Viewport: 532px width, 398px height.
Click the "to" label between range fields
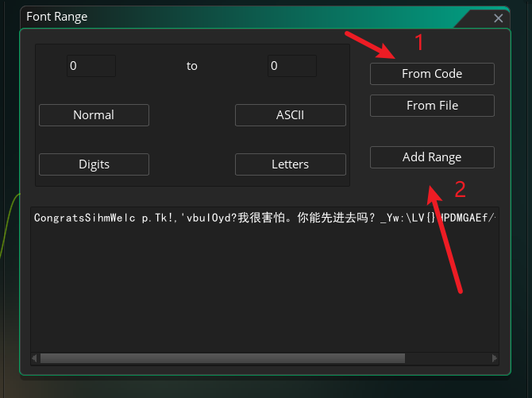tap(192, 66)
